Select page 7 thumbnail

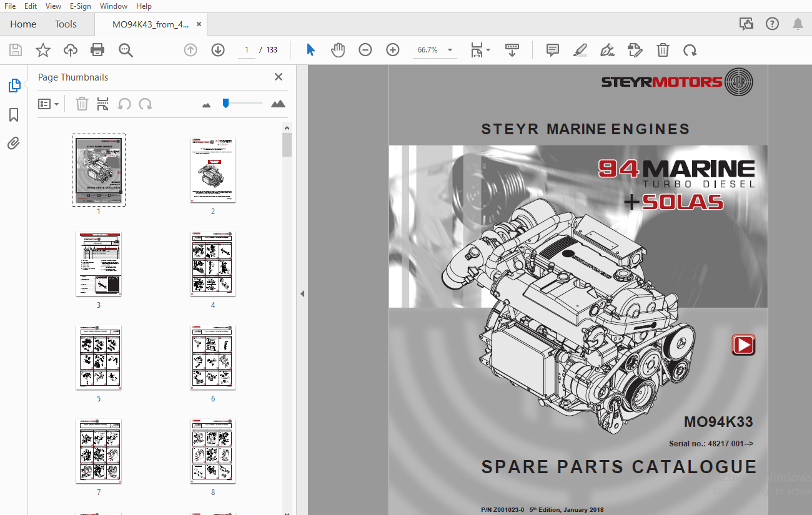pyautogui.click(x=99, y=451)
